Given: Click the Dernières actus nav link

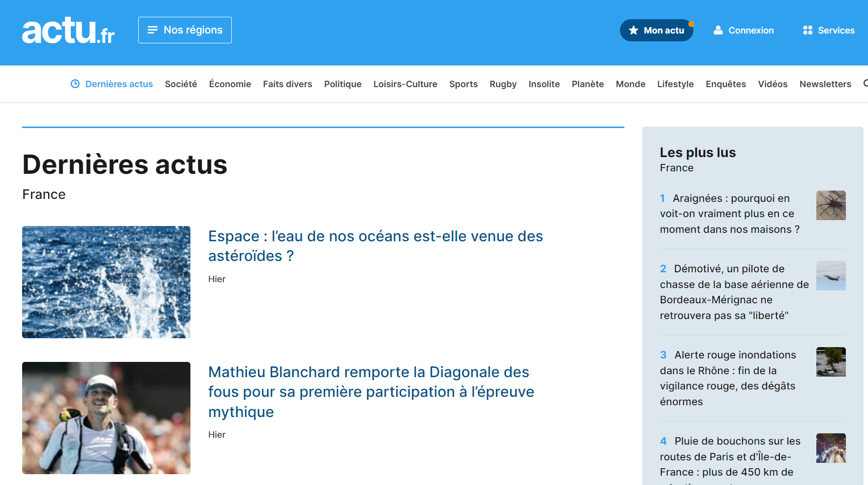Looking at the screenshot, I should pyautogui.click(x=119, y=84).
